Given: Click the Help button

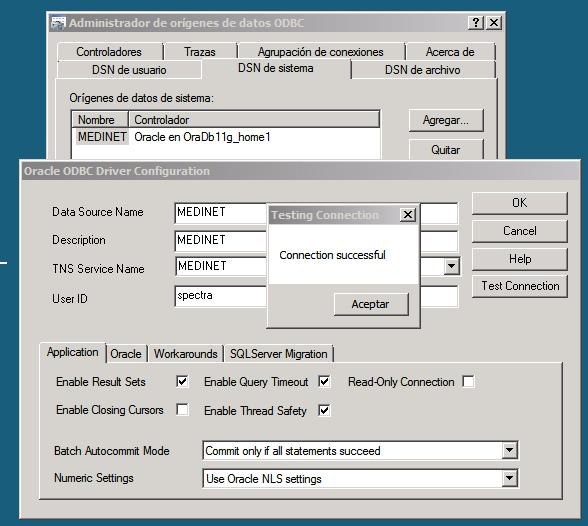Looking at the screenshot, I should tap(519, 259).
